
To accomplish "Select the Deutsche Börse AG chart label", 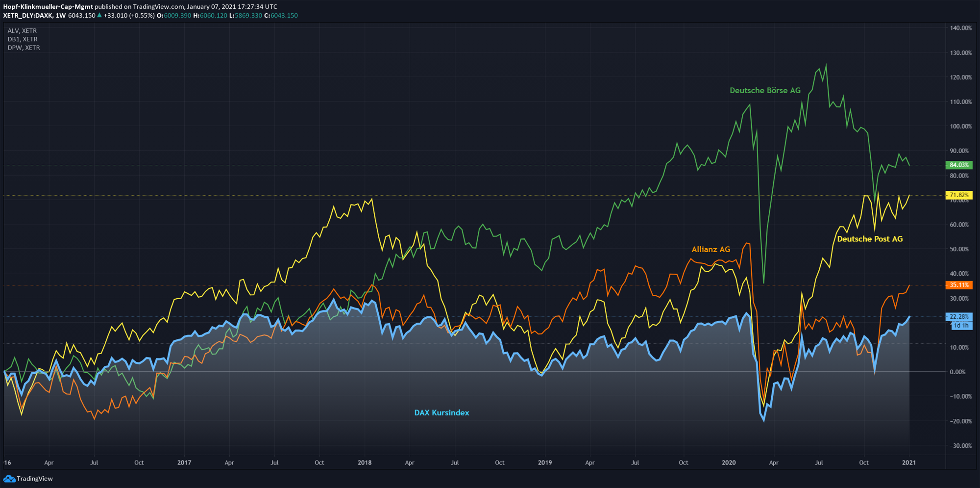I will (765, 90).
